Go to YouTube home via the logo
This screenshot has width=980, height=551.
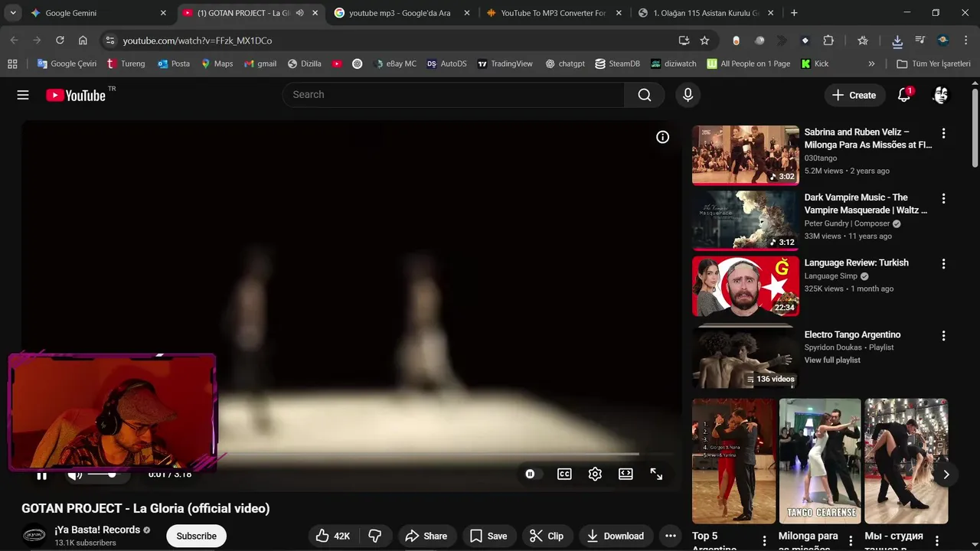click(x=75, y=95)
